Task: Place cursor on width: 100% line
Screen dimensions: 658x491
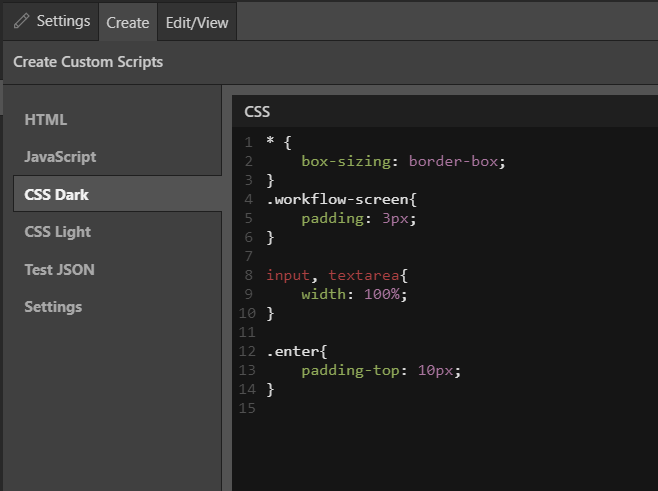Action: click(x=354, y=294)
